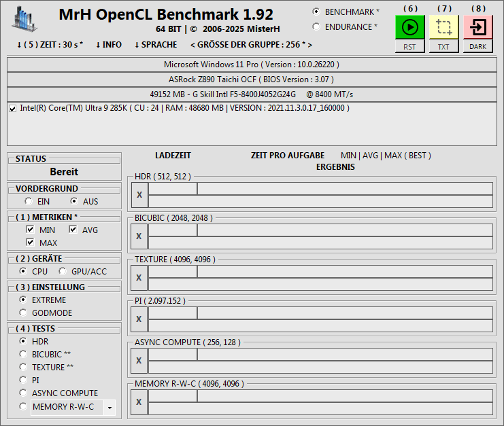The height and width of the screenshot is (426, 504).
Task: Click the G Skill memory info row
Action: (x=252, y=94)
